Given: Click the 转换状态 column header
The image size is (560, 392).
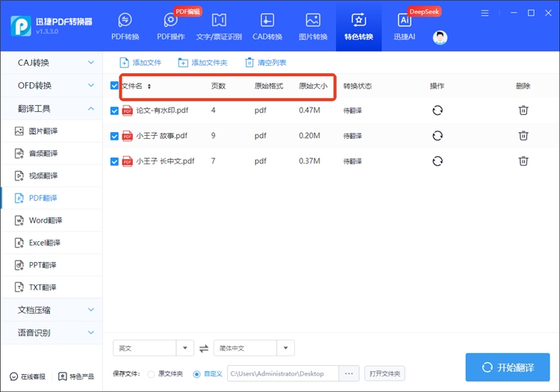Looking at the screenshot, I should click(x=358, y=86).
